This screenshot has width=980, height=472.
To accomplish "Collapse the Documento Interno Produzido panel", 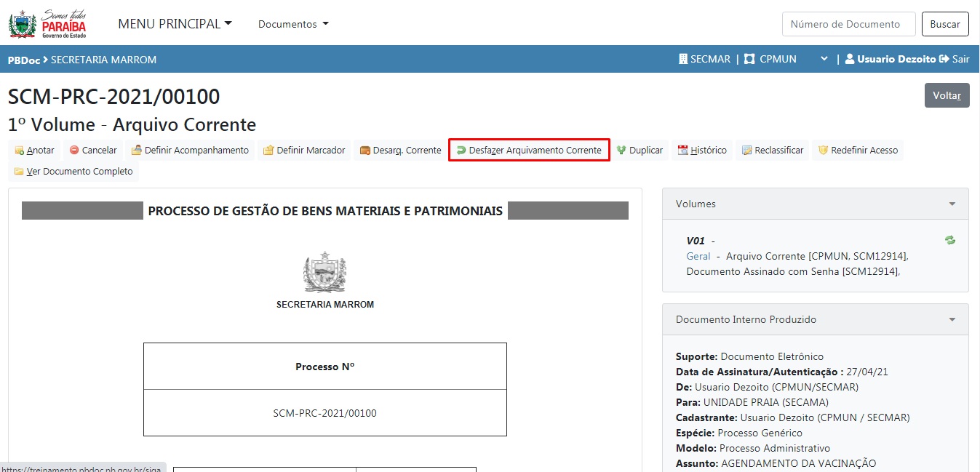I will coord(952,320).
